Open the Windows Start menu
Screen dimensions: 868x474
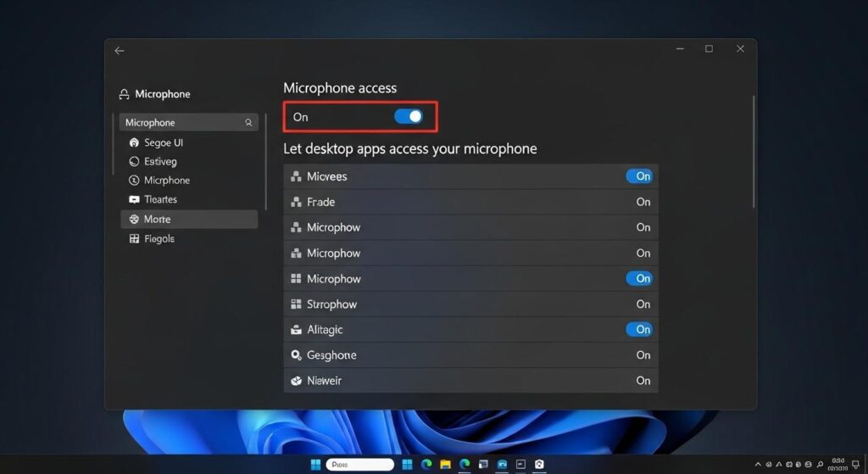tap(315, 464)
